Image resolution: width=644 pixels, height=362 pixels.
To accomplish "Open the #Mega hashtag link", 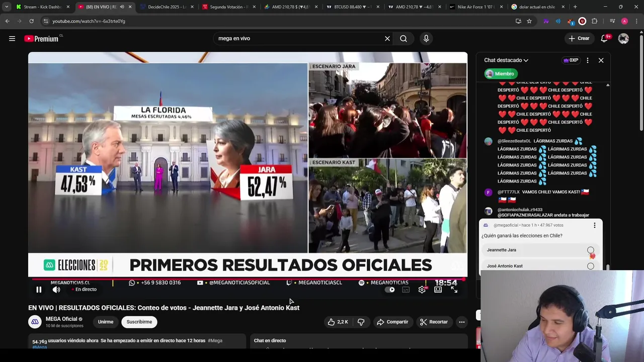I will point(215,340).
